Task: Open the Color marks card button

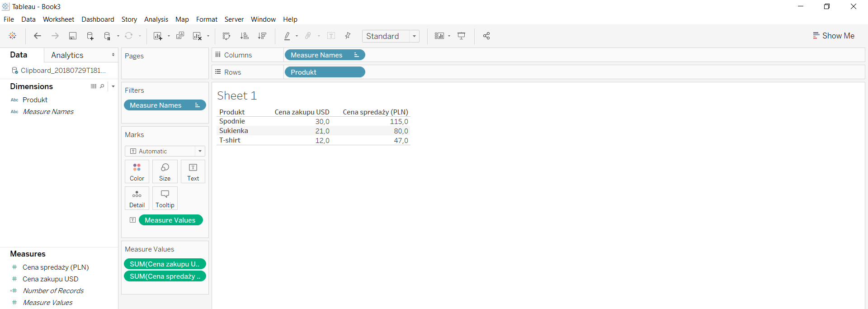Action: [137, 171]
